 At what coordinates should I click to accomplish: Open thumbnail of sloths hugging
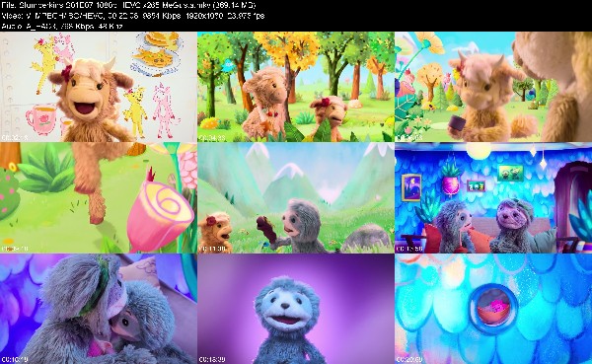click(98, 309)
